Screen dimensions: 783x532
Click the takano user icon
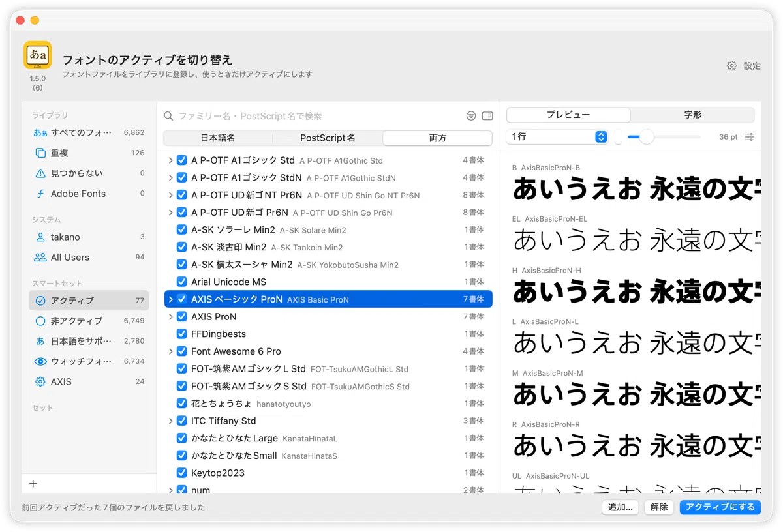(x=40, y=237)
